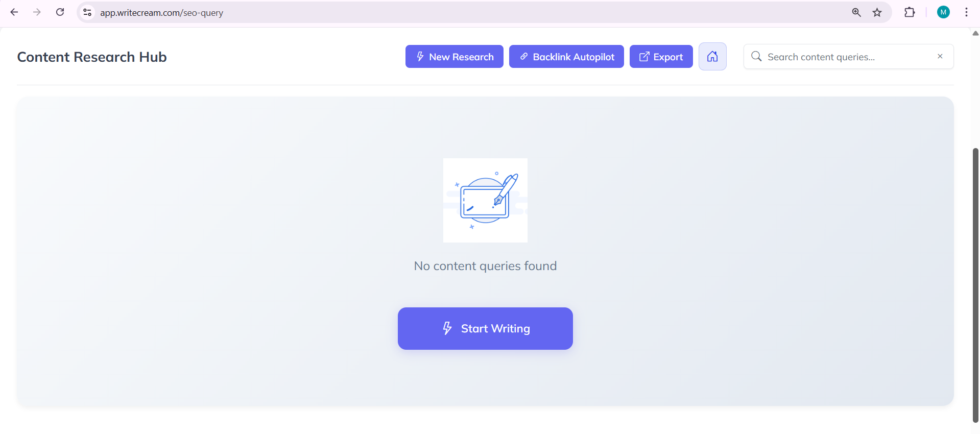The image size is (980, 434).
Task: Open the page zoom indicator
Action: [856, 12]
